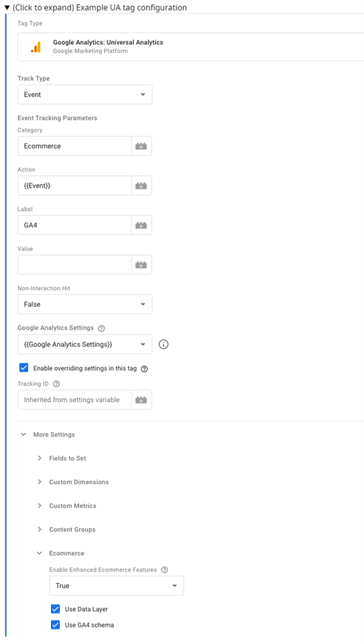Click info icon beside Google Analytics Settings dropdown
The image size is (364, 644).
coord(163,345)
